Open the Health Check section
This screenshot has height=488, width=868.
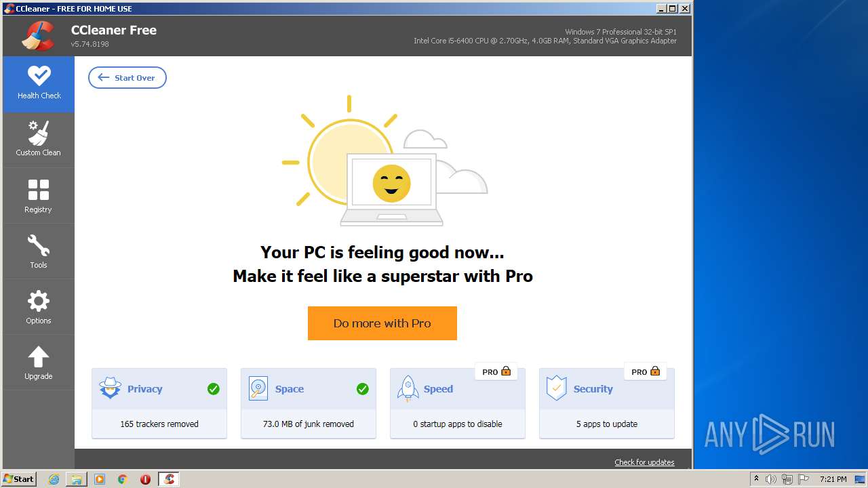pyautogui.click(x=39, y=84)
